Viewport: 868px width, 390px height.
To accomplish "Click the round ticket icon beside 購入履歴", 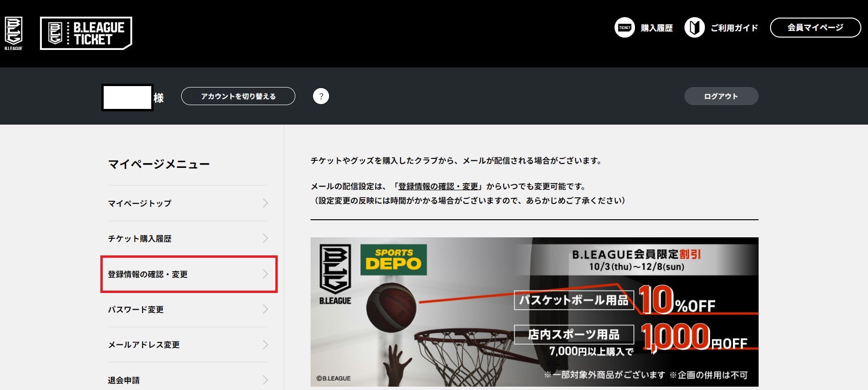I will click(624, 28).
